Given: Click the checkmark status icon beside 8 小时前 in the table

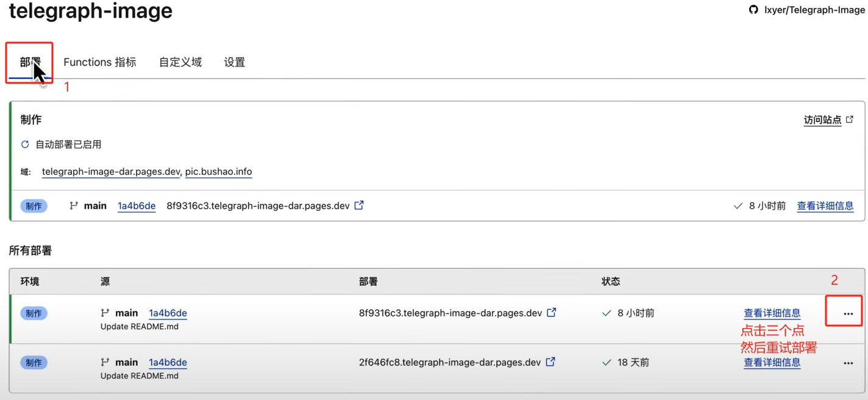Looking at the screenshot, I should click(607, 313).
